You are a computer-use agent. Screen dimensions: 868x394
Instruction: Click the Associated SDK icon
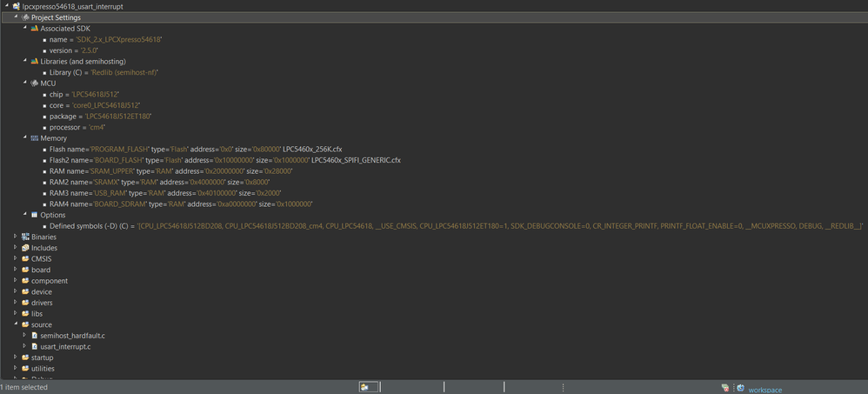(34, 28)
